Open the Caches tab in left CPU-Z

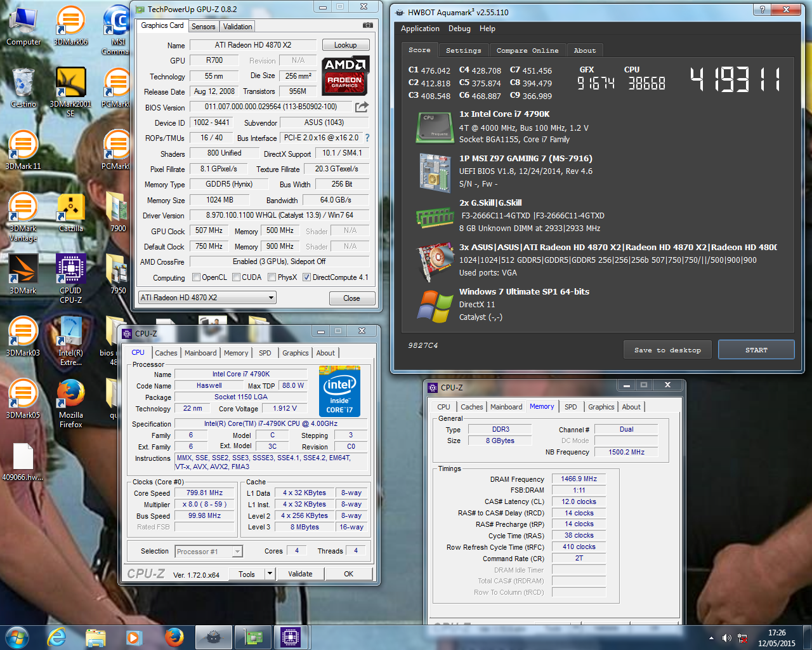point(166,353)
